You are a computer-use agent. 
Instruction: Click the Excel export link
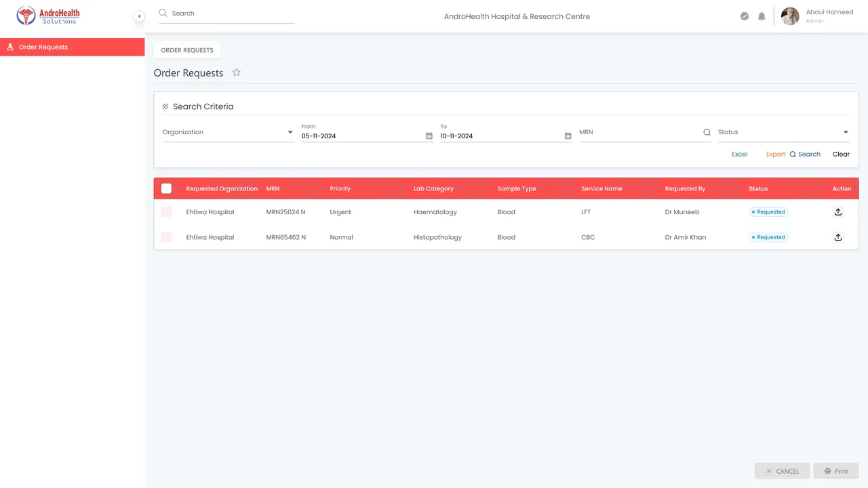click(x=739, y=155)
